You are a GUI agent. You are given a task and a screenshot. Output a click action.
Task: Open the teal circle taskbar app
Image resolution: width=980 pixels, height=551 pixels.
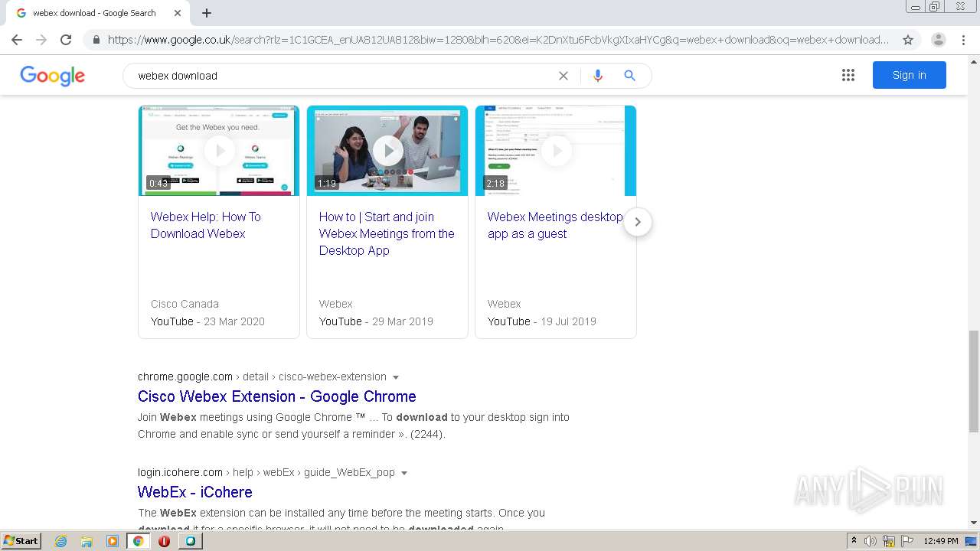[x=190, y=541]
